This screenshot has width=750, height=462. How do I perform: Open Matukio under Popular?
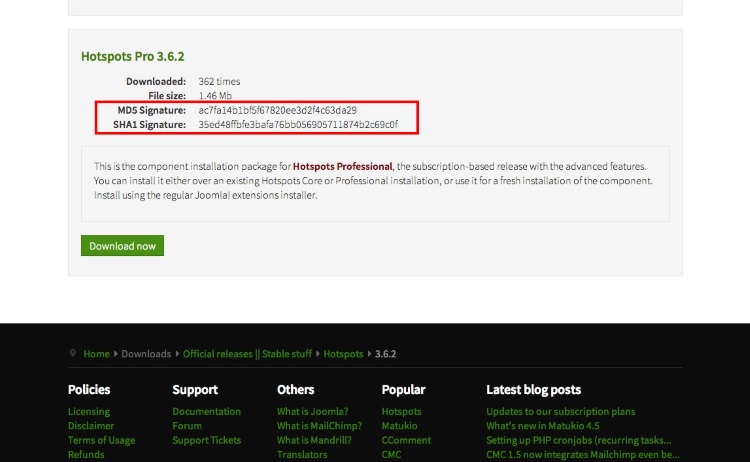[400, 426]
